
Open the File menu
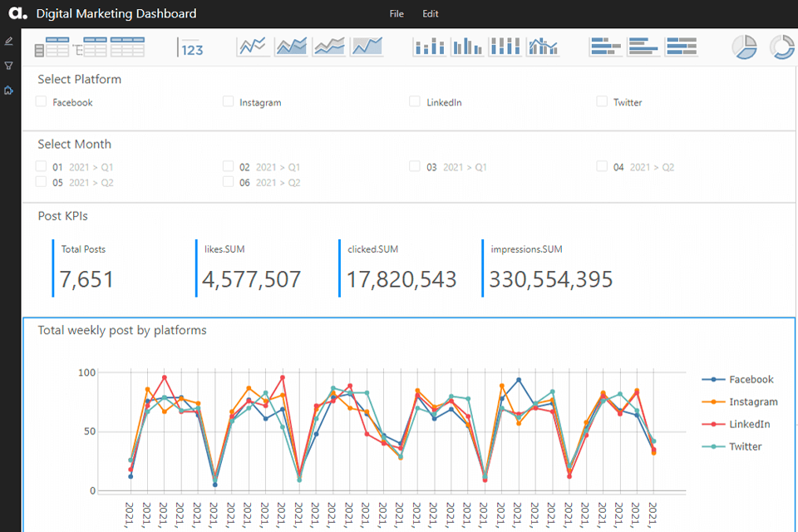(x=397, y=14)
